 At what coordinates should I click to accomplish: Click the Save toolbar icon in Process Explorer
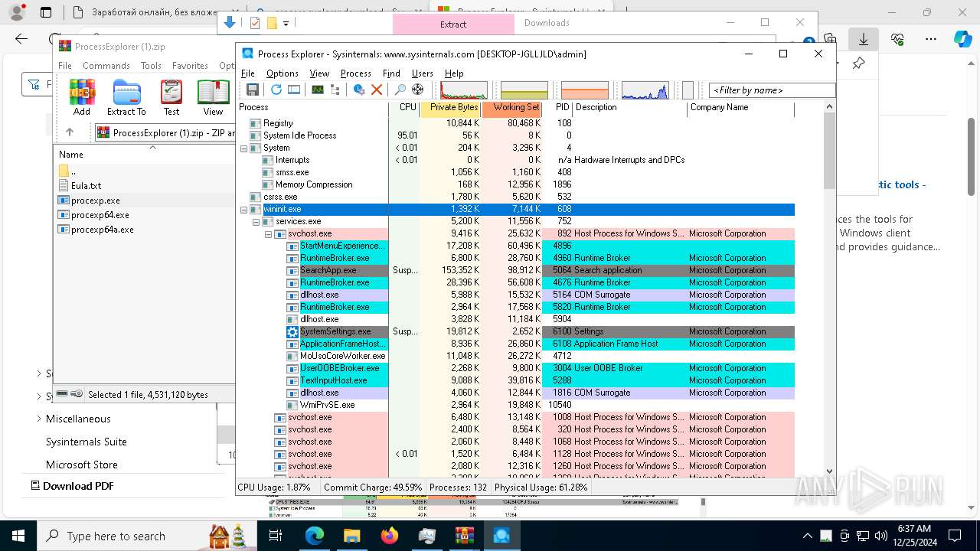coord(252,90)
